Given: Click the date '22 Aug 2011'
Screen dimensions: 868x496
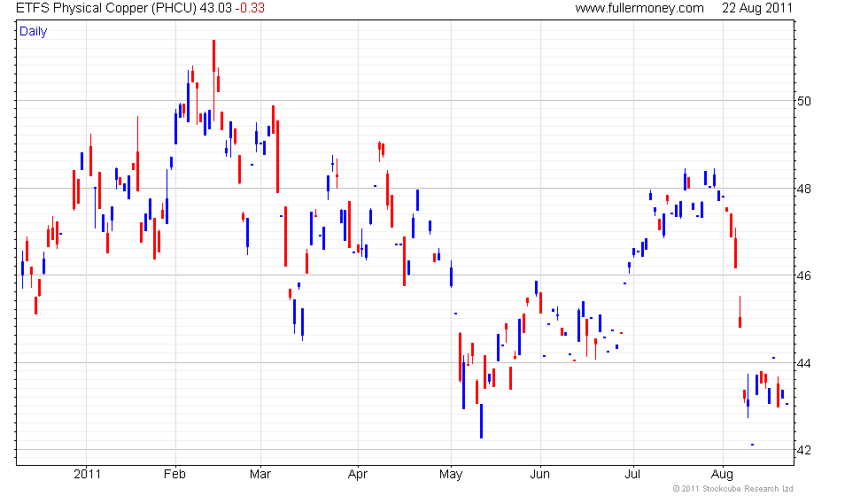Looking at the screenshot, I should (x=757, y=8).
